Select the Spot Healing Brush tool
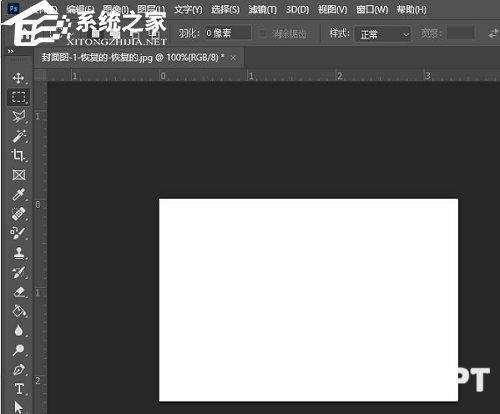 19,214
